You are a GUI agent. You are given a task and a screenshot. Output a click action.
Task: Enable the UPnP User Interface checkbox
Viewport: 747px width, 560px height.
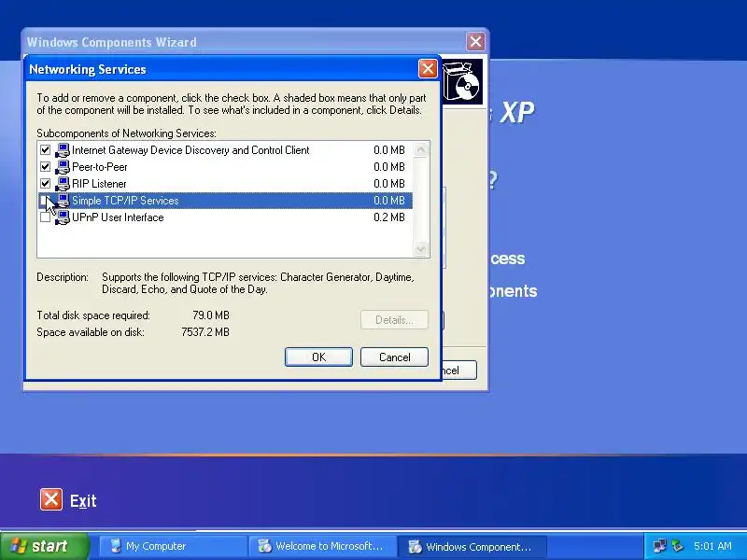click(x=45, y=217)
